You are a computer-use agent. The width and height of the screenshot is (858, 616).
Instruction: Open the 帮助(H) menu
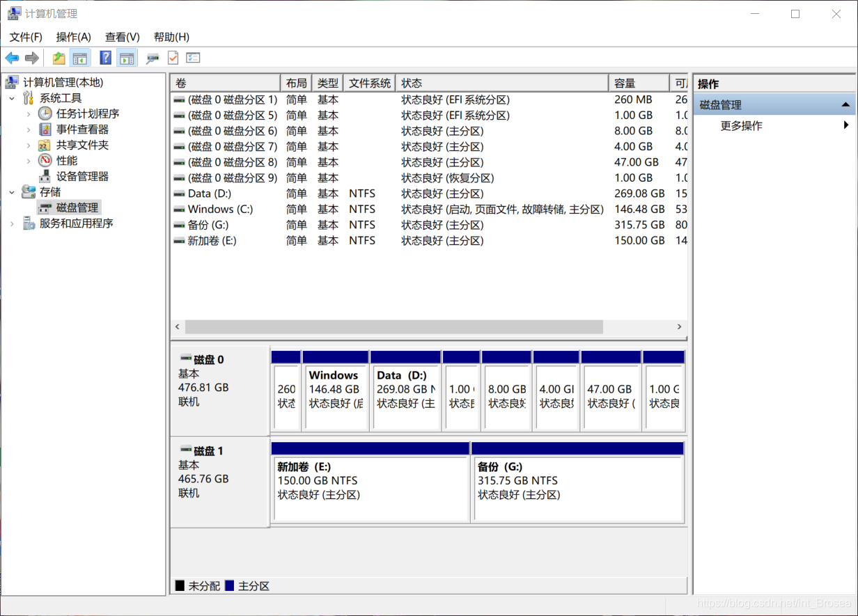point(171,37)
